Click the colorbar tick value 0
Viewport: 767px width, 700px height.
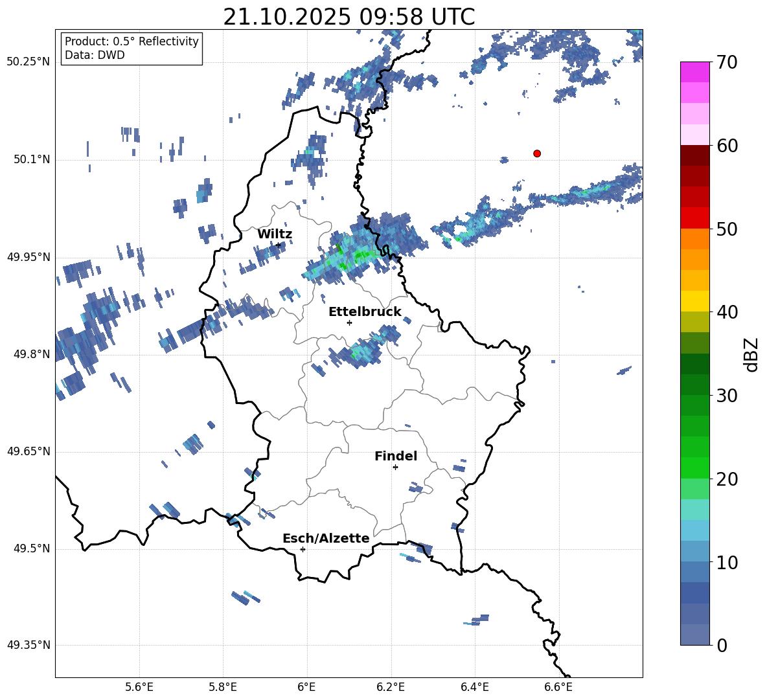click(x=722, y=645)
